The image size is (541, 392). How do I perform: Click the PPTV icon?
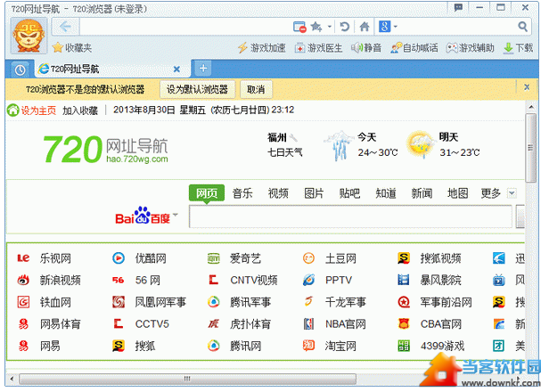coord(308,280)
